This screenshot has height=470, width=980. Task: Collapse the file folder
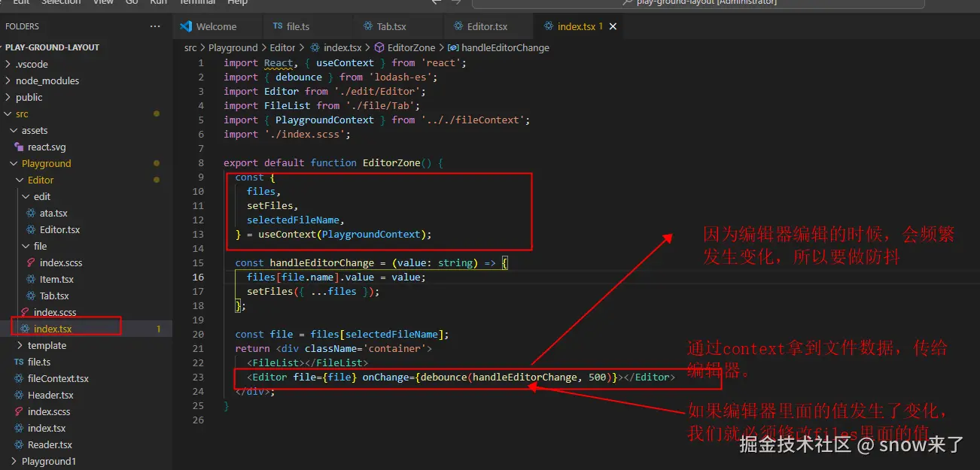tap(40, 246)
